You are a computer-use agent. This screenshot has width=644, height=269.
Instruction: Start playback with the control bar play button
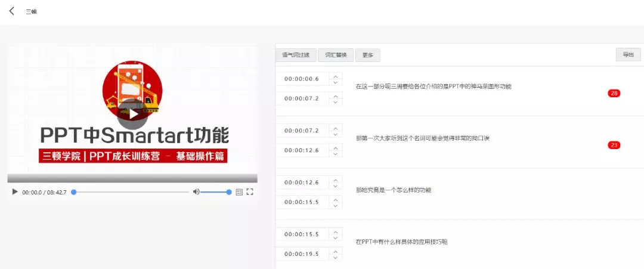[15, 192]
